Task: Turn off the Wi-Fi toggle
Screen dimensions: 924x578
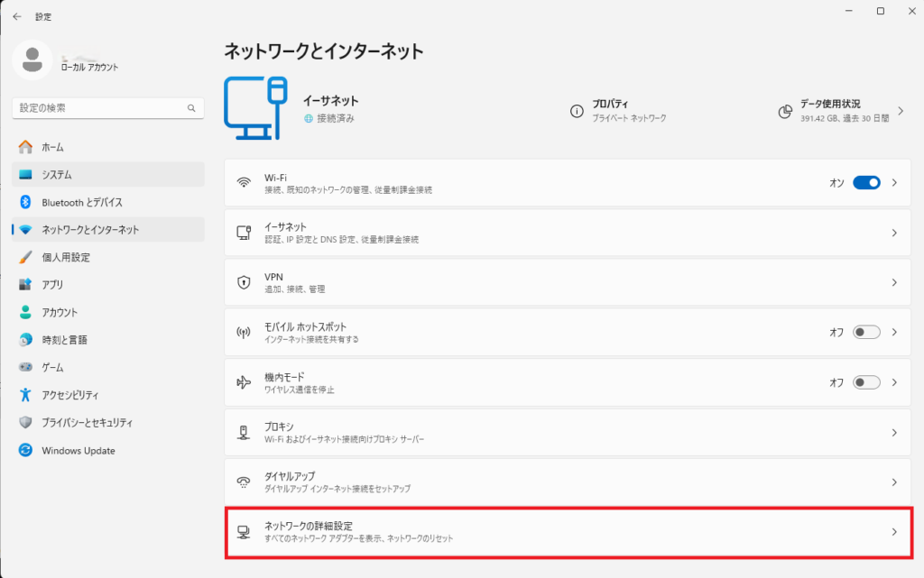Action: pyautogui.click(x=865, y=183)
